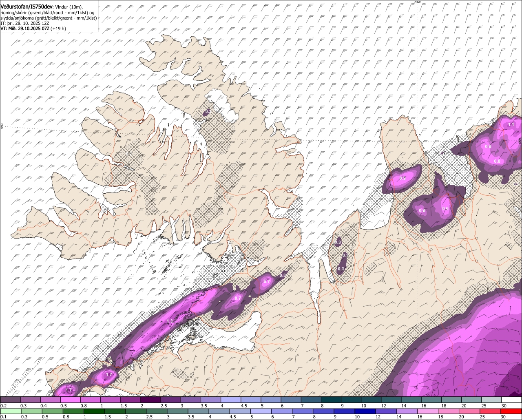Click the 0.9 precipitation value on the map
This screenshot has height=420, width=522.
pos(403,178)
